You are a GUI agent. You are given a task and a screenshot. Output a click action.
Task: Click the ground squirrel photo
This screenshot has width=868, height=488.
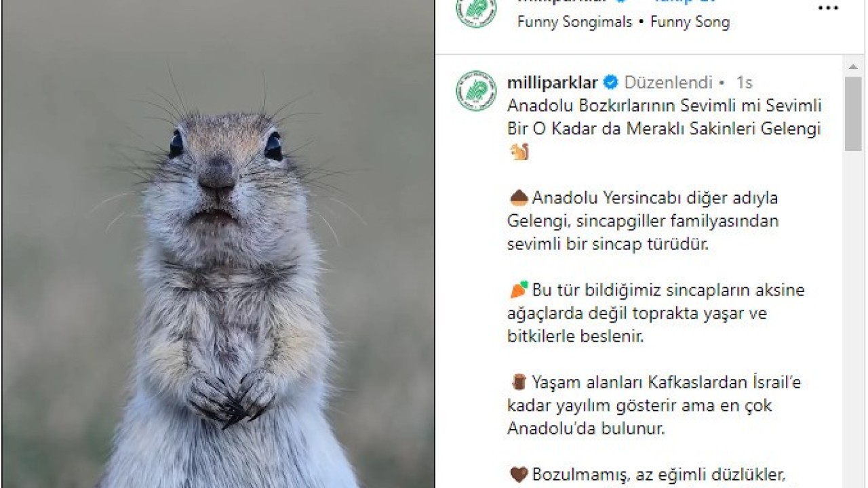pyautogui.click(x=218, y=244)
